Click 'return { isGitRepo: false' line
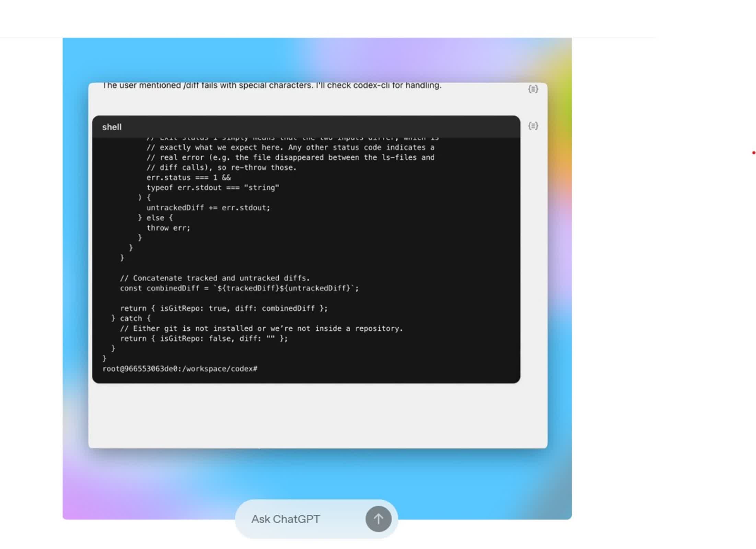Image resolution: width=756 pixels, height=549 pixels. point(204,338)
